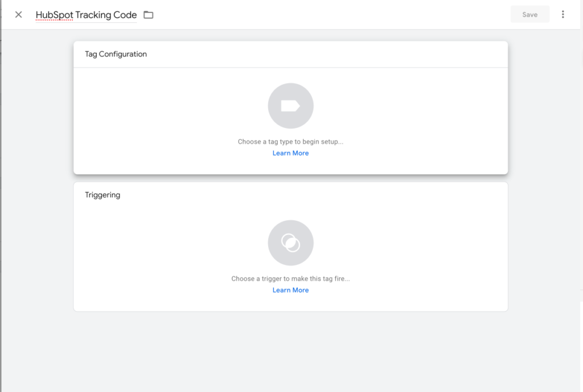Select the circular trigger placeholder graphic
The width and height of the screenshot is (583, 392).
click(290, 242)
